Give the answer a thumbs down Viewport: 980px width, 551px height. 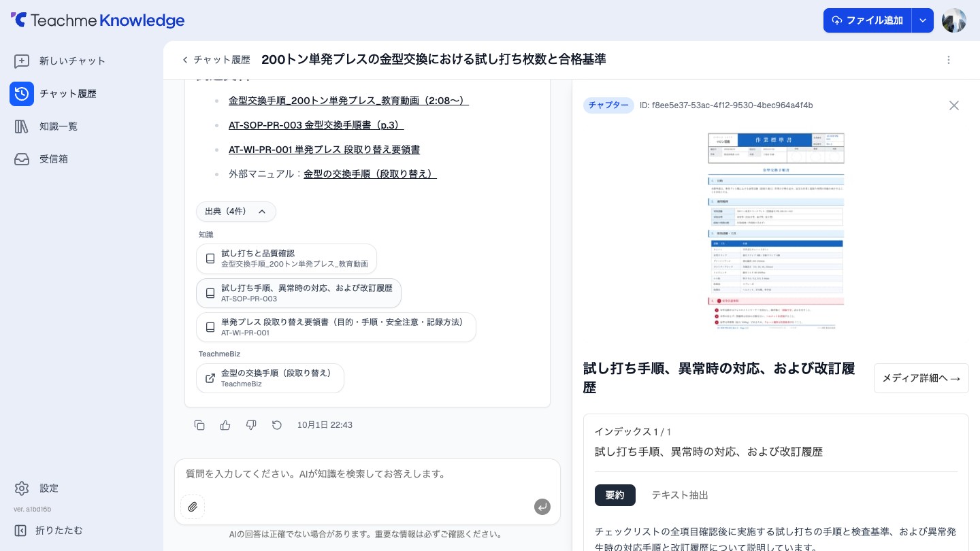251,425
